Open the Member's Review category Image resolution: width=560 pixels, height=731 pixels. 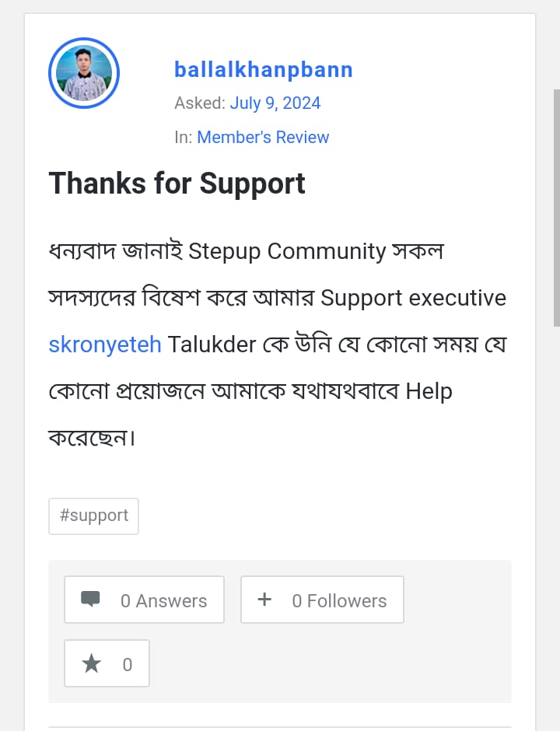pos(263,138)
